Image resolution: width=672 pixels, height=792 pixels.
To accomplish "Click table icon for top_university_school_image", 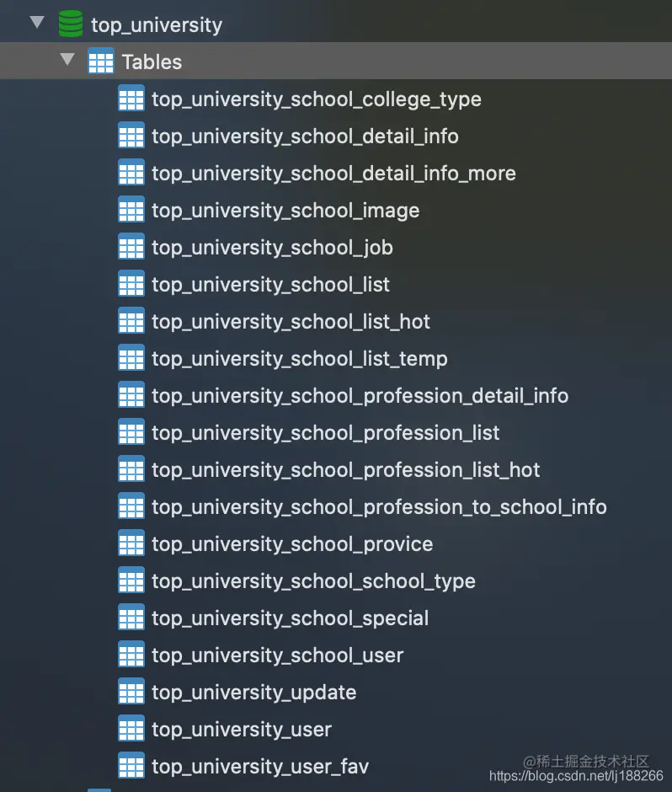I will [x=131, y=210].
